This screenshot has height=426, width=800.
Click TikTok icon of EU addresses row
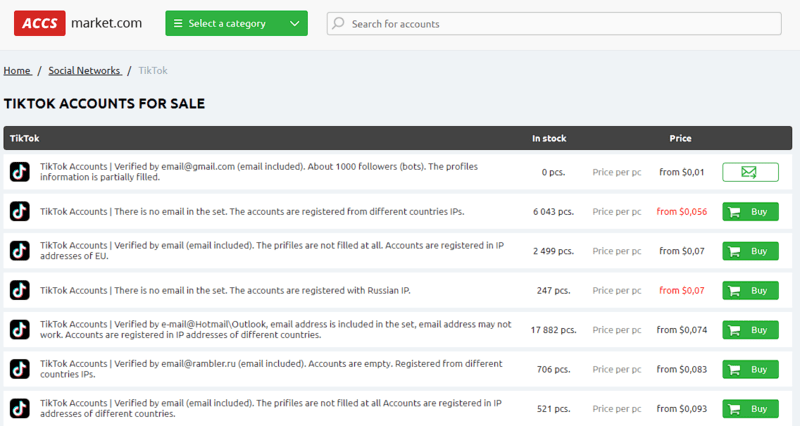point(20,250)
